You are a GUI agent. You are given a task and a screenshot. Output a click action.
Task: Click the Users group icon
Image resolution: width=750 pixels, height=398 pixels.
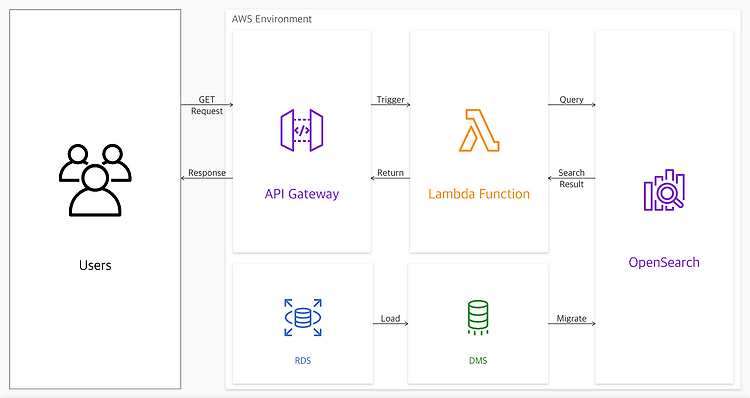pos(95,180)
